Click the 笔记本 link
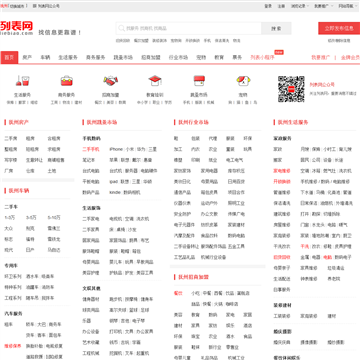The width and height of the screenshot is (360, 360). coord(89,160)
